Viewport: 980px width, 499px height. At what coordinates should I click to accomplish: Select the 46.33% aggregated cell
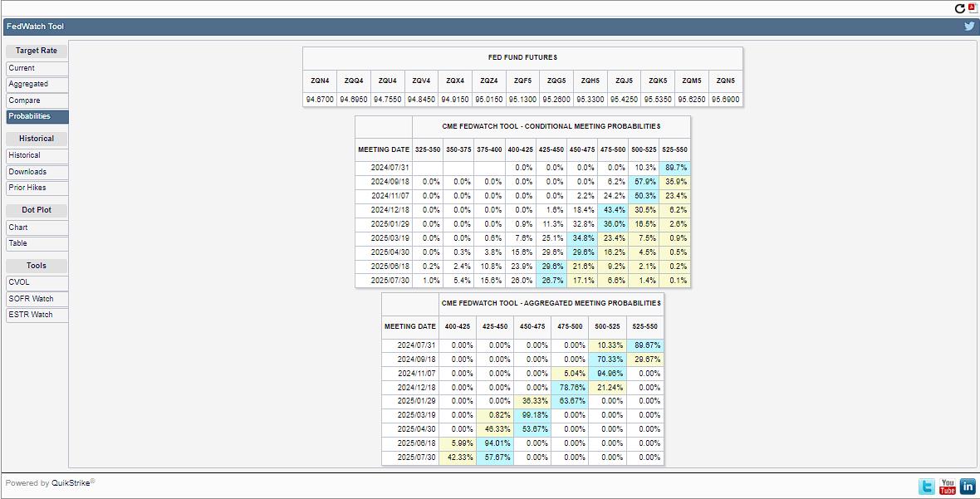point(495,429)
